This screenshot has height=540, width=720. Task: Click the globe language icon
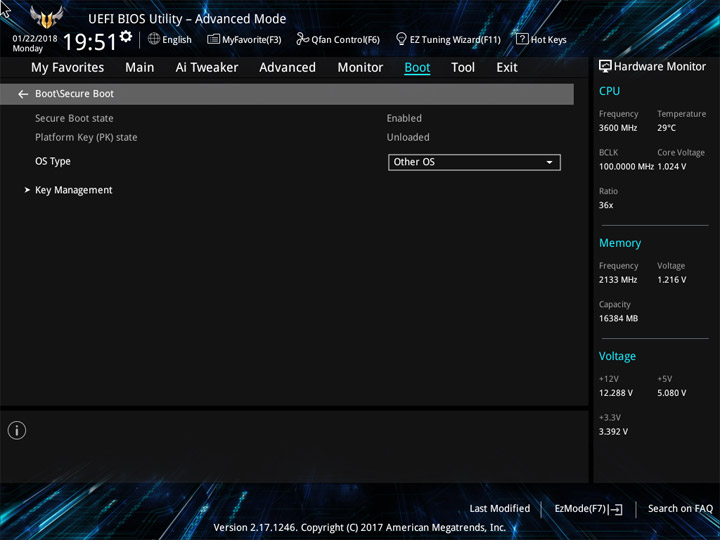coord(154,39)
